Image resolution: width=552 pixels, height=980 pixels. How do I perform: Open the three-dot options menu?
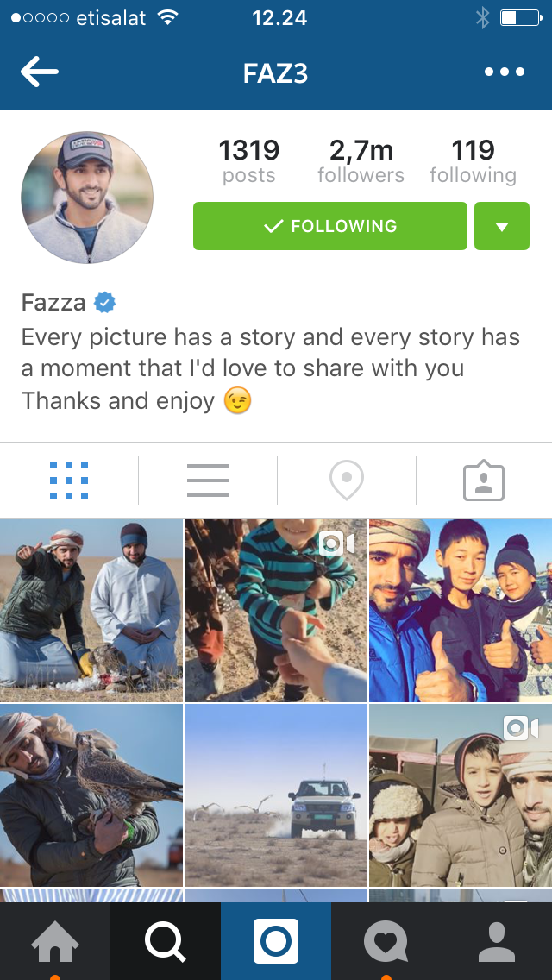click(x=505, y=72)
